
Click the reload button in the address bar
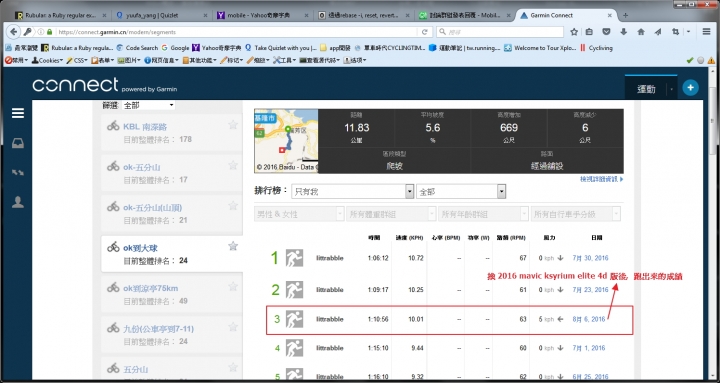[x=425, y=32]
